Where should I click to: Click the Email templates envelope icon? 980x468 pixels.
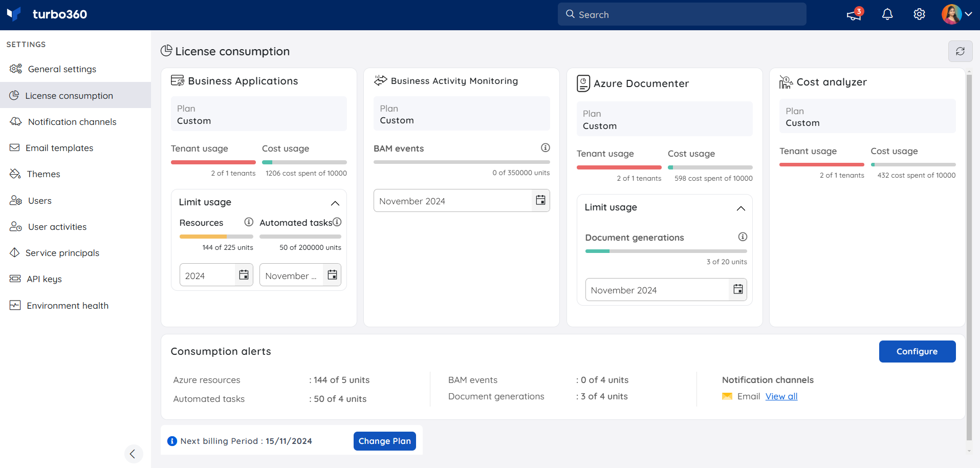coord(15,147)
